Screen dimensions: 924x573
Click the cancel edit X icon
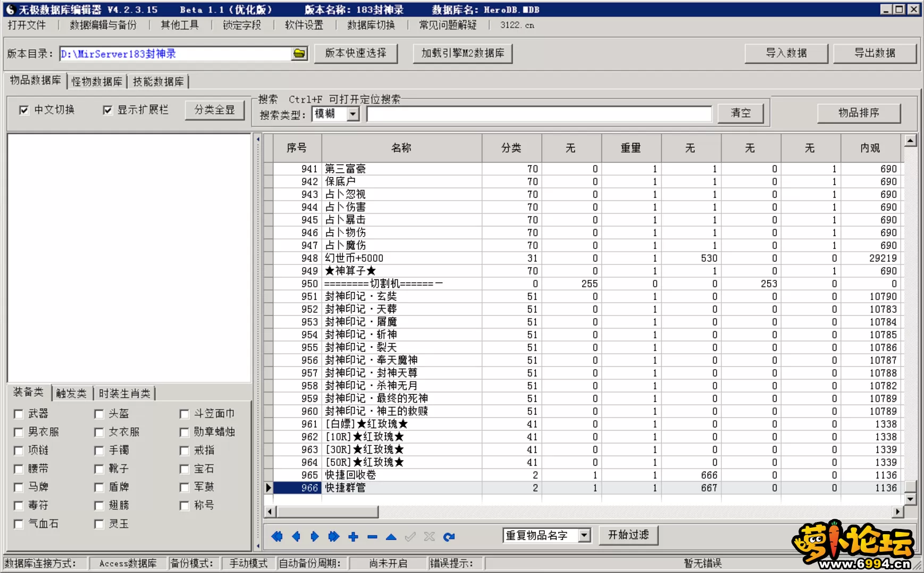click(430, 537)
